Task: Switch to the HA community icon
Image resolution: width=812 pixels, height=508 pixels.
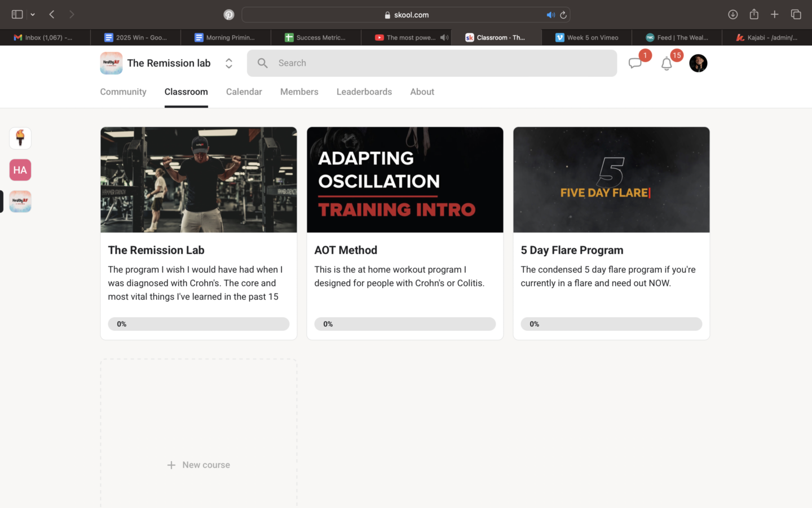Action: click(20, 170)
